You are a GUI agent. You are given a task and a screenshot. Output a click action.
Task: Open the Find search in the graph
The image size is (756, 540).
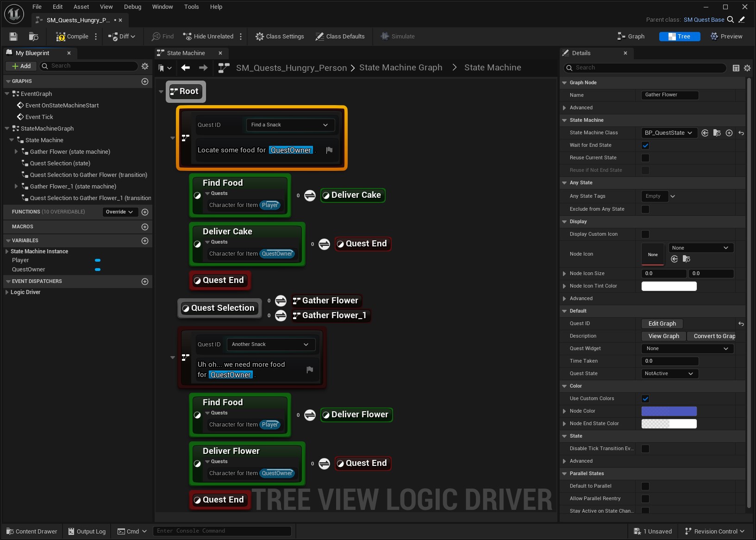[162, 36]
